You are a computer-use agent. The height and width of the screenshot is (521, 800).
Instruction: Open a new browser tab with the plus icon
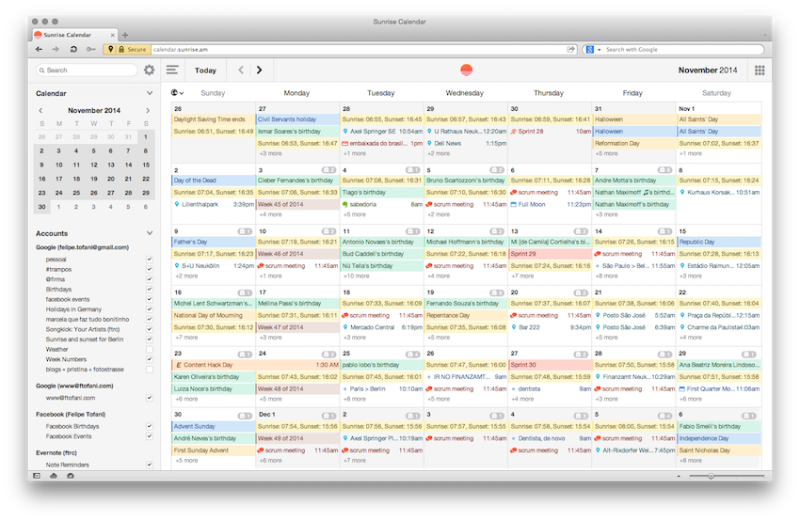[125, 35]
